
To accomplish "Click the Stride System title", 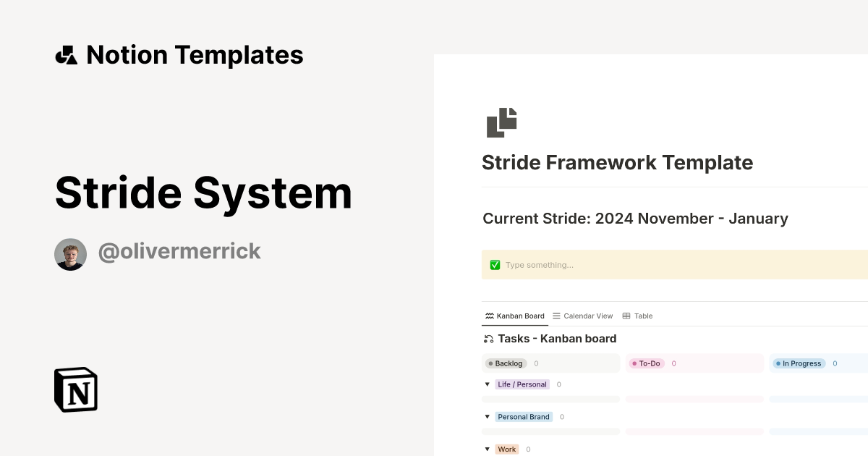I will coord(203,193).
